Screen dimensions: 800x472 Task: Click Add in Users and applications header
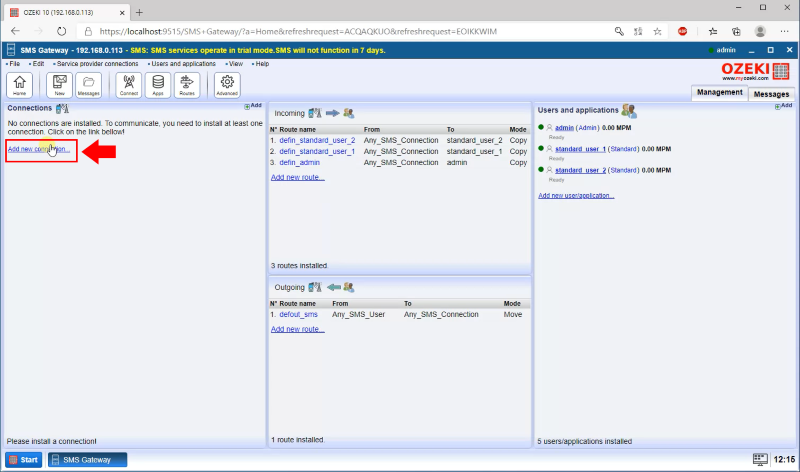click(x=784, y=106)
